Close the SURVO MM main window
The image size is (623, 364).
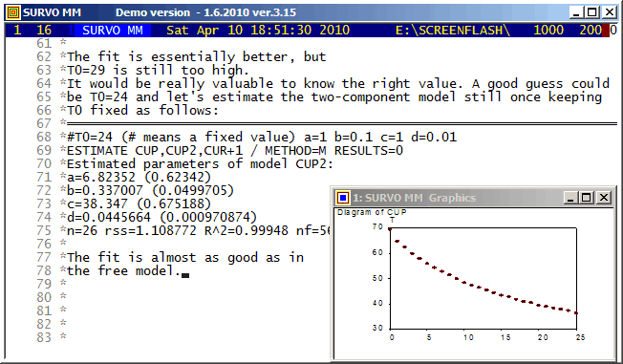pos(609,12)
